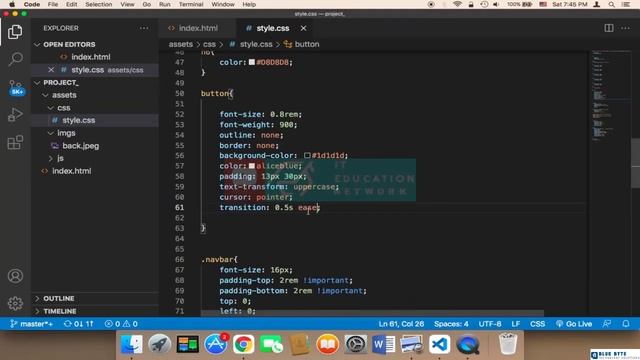
Task: Open the Extensions view
Action: (x=15, y=142)
